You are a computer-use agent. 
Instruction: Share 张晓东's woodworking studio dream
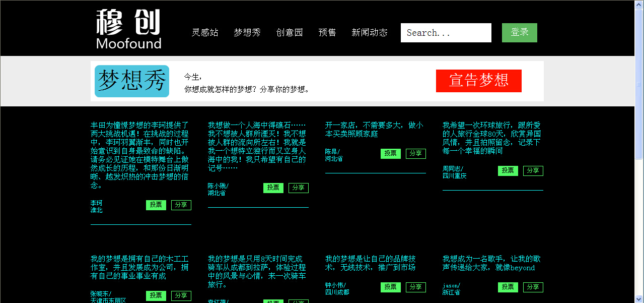pos(181,296)
